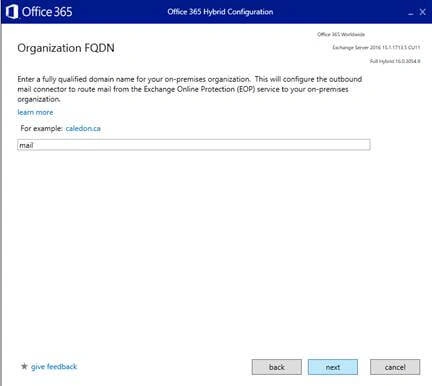432x386 pixels.
Task: Focus the organization FQDN input field
Action: coord(194,145)
